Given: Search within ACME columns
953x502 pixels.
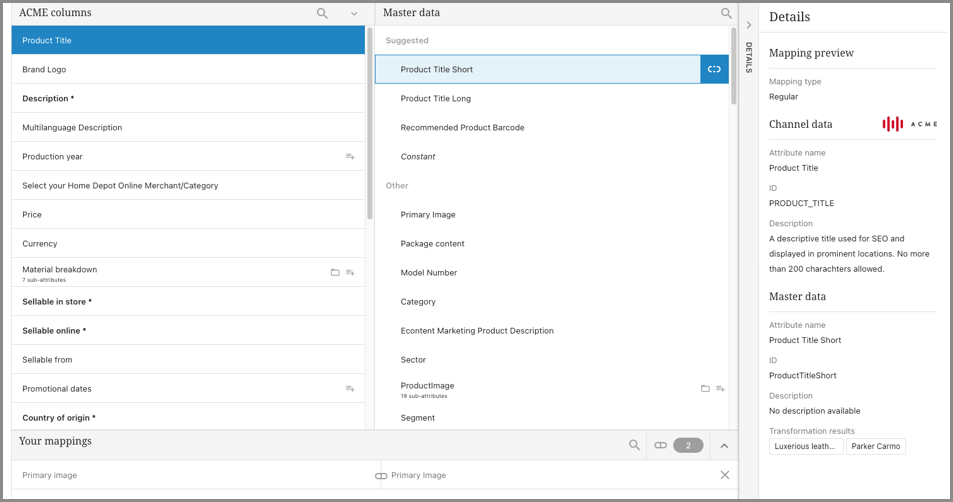Looking at the screenshot, I should pyautogui.click(x=322, y=13).
